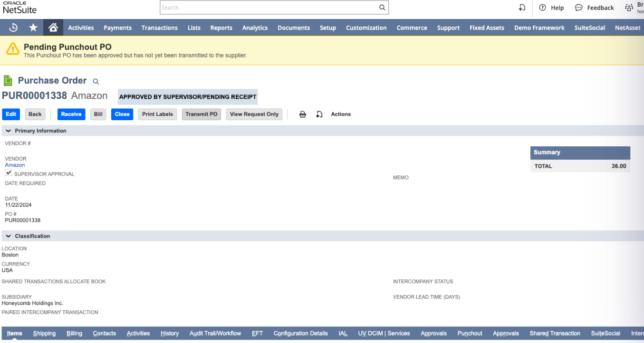644x343 pixels.
Task: Open the Support menu
Action: pyautogui.click(x=449, y=28)
